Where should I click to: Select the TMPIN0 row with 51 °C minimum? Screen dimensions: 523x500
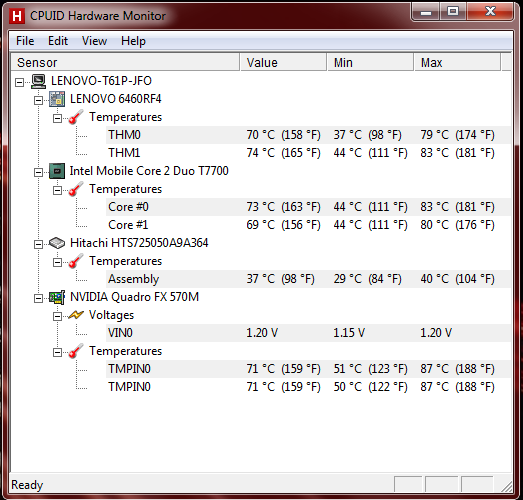(x=309, y=369)
